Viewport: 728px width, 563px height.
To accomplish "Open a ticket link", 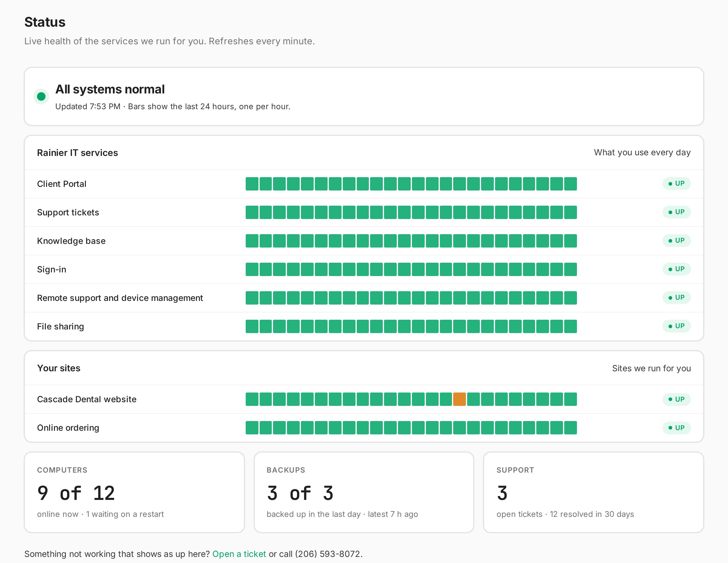I will point(239,554).
